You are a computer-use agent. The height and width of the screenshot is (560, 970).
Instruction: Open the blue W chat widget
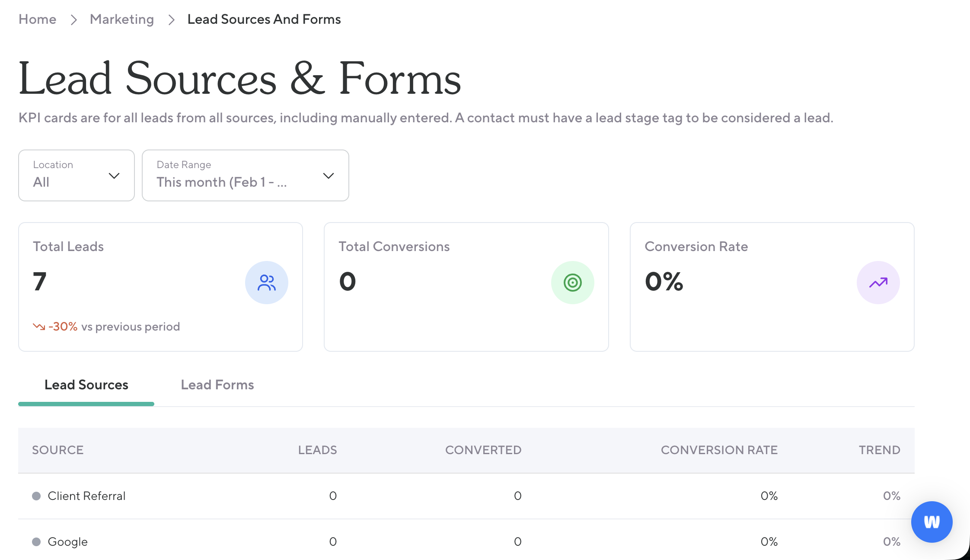[x=932, y=522]
